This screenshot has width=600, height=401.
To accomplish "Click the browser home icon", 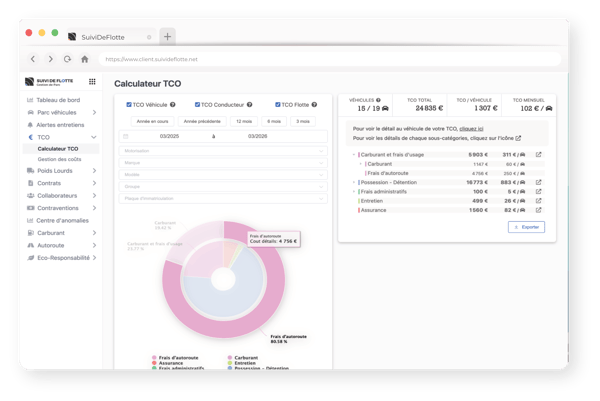I will coord(85,59).
